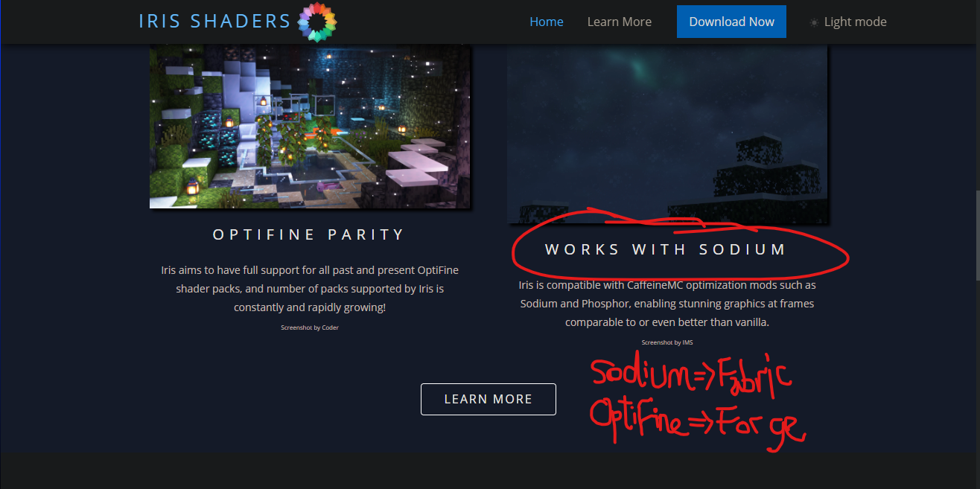This screenshot has width=980, height=489.
Task: Click the IRIS SHADERS site title
Action: 214,22
